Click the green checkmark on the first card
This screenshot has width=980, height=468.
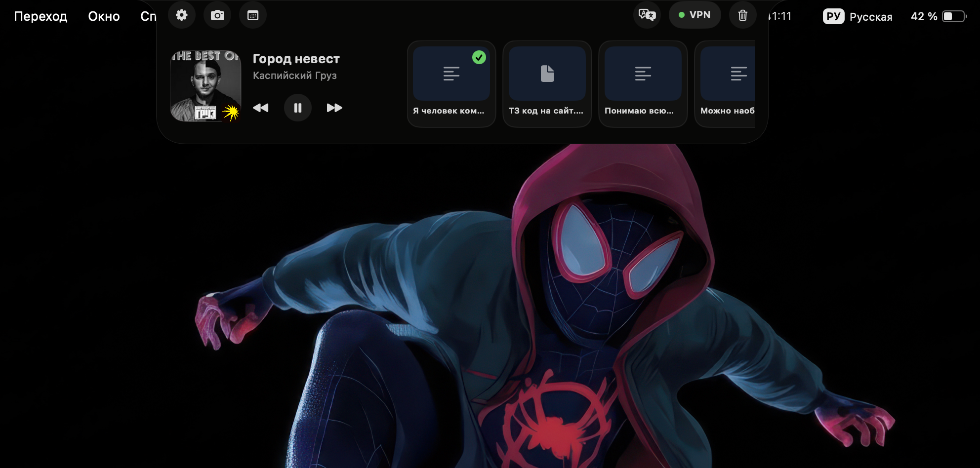479,57
